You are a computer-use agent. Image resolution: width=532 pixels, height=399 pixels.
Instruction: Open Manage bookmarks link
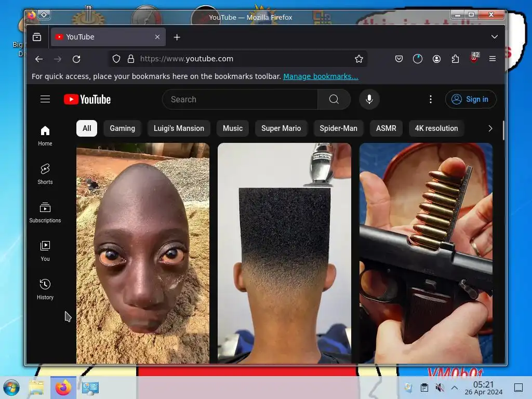point(321,77)
